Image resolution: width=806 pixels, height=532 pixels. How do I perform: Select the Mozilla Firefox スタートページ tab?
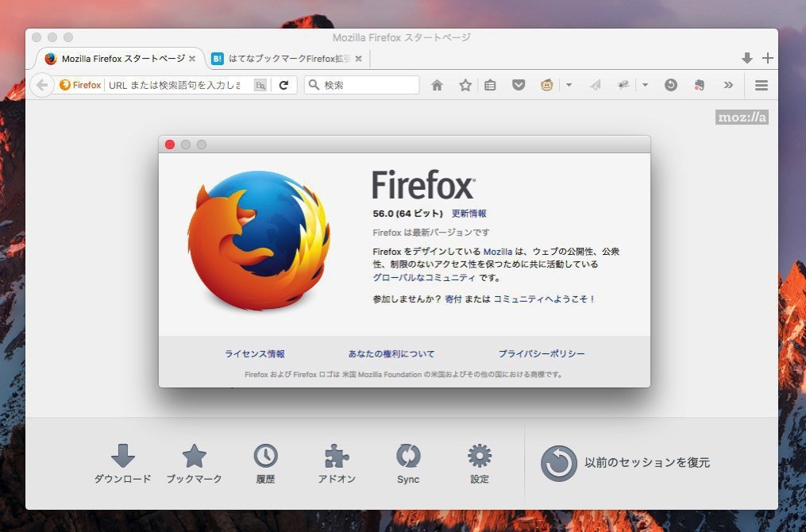(120, 59)
